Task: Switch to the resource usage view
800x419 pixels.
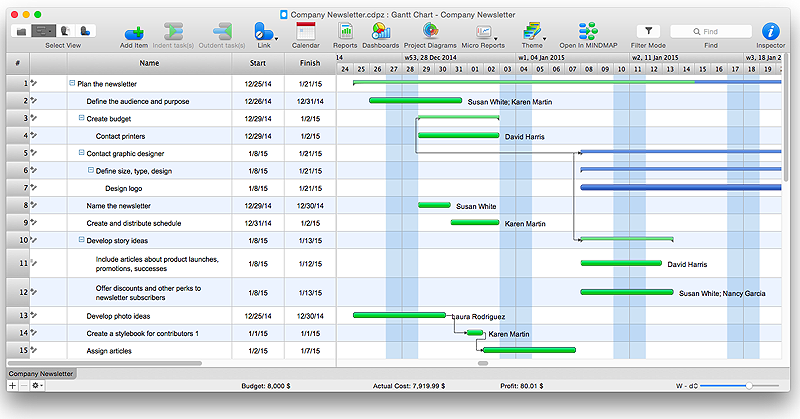Action: click(x=86, y=31)
